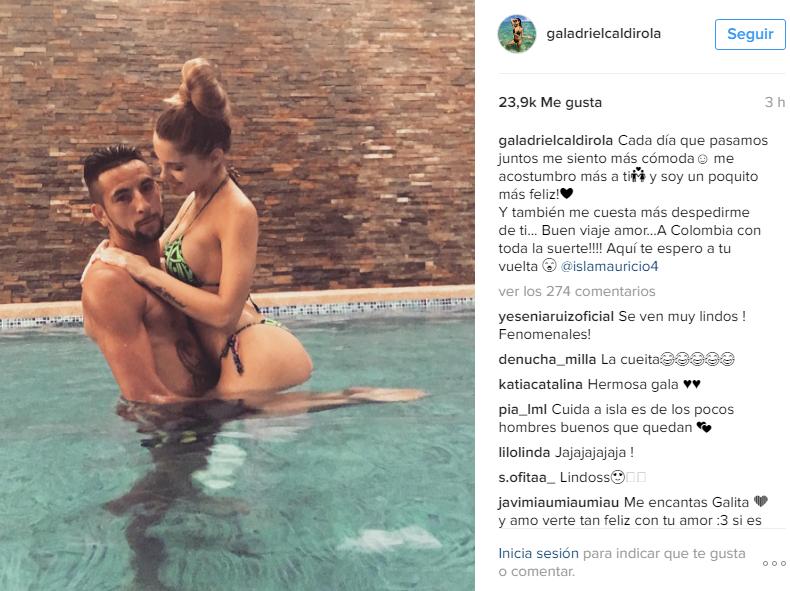Click the 3 h post timestamp
This screenshot has height=591, width=790.
point(775,102)
